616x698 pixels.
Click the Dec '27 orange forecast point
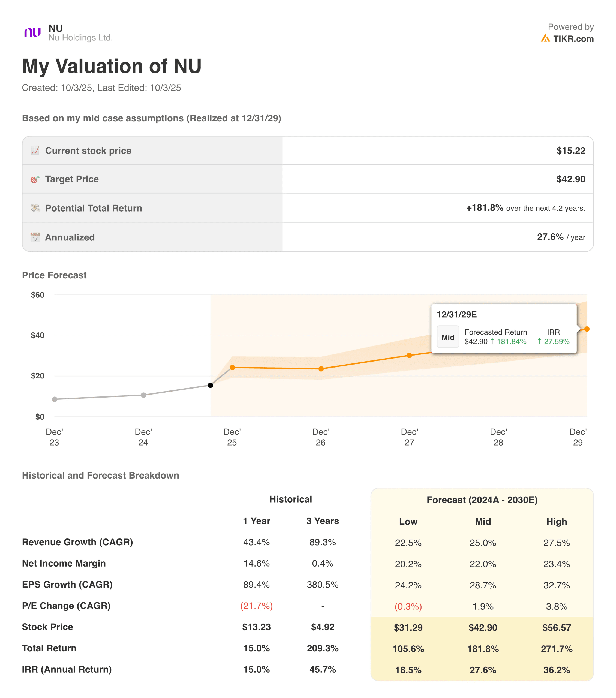[x=409, y=356]
